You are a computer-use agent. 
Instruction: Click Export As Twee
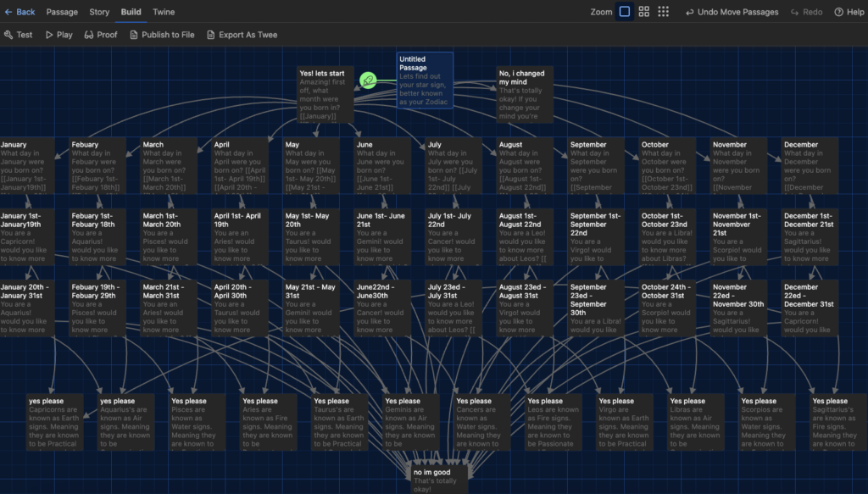(x=242, y=35)
